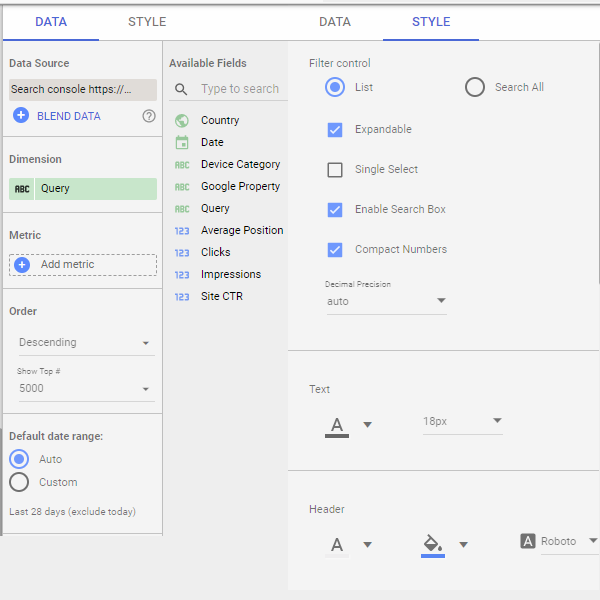
Task: Switch to the left panel DATA tab
Action: pos(51,22)
